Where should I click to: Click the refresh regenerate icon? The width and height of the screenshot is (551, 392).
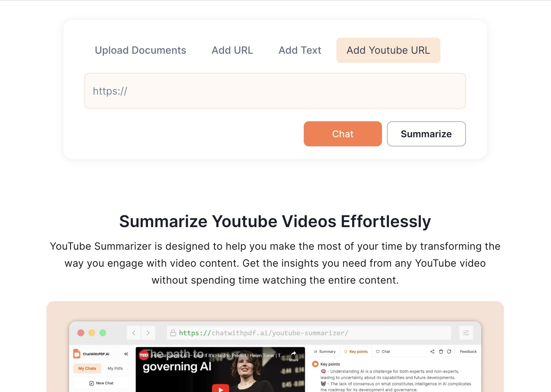(x=449, y=352)
